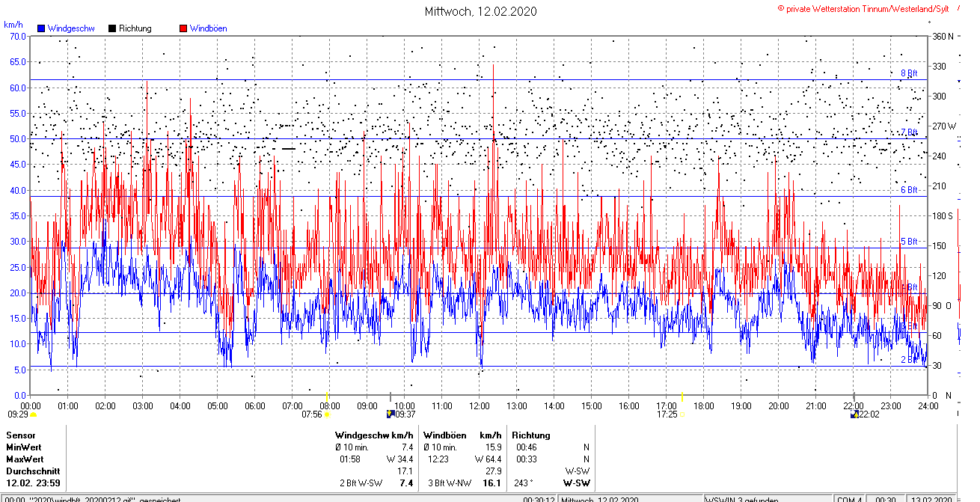Click the 8 Bft threshold label
The width and height of the screenshot is (980, 502).
(x=909, y=73)
